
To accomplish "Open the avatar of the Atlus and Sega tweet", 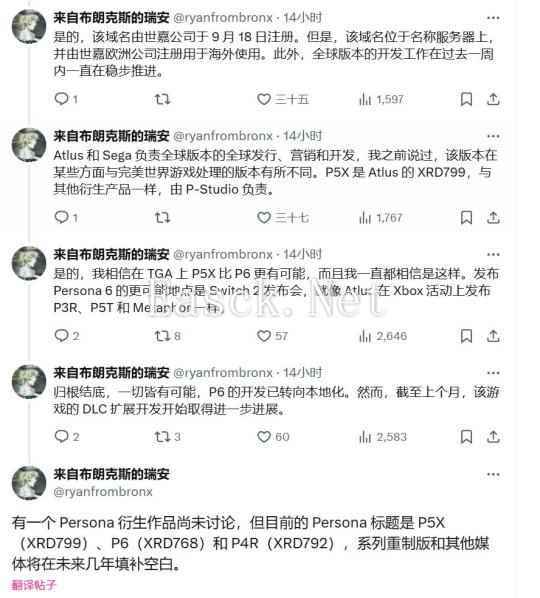I will tap(29, 145).
